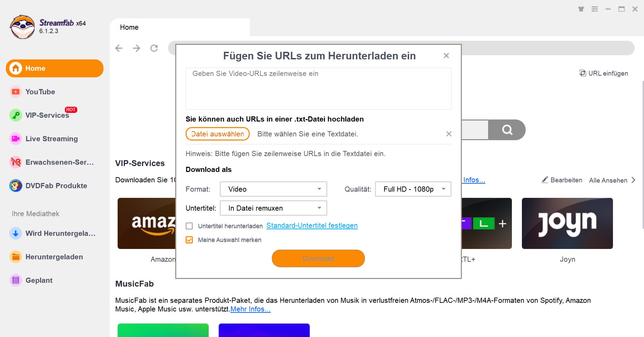Open the Home sidebar item
Image resolution: width=644 pixels, height=337 pixels.
coord(55,68)
